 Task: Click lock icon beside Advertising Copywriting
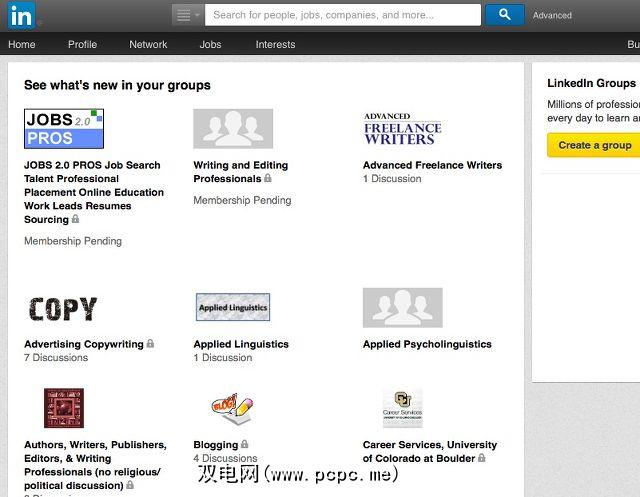click(150, 343)
